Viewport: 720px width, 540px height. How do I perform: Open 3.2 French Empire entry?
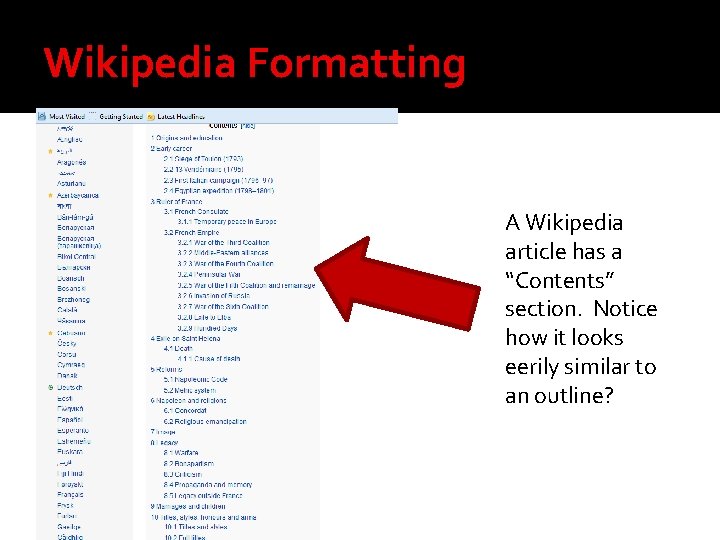click(191, 232)
